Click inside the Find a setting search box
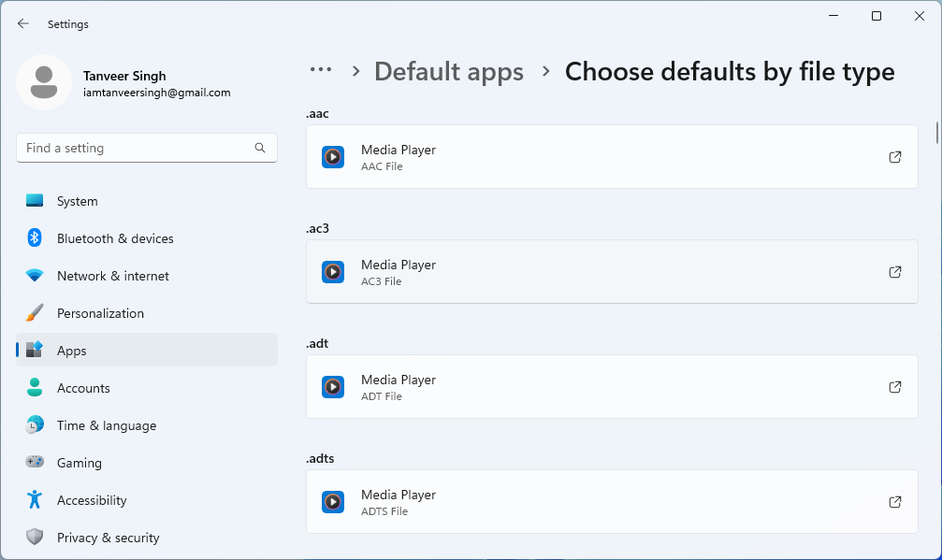The image size is (942, 560). point(146,148)
